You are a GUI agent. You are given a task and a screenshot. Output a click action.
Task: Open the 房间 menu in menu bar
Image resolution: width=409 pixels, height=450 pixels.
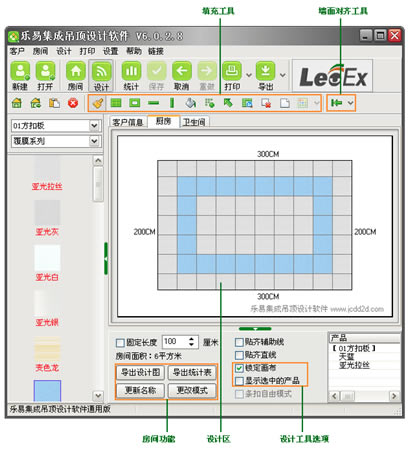(x=40, y=51)
